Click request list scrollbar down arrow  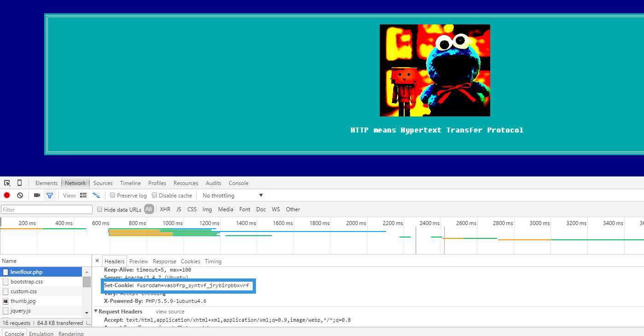click(x=87, y=313)
